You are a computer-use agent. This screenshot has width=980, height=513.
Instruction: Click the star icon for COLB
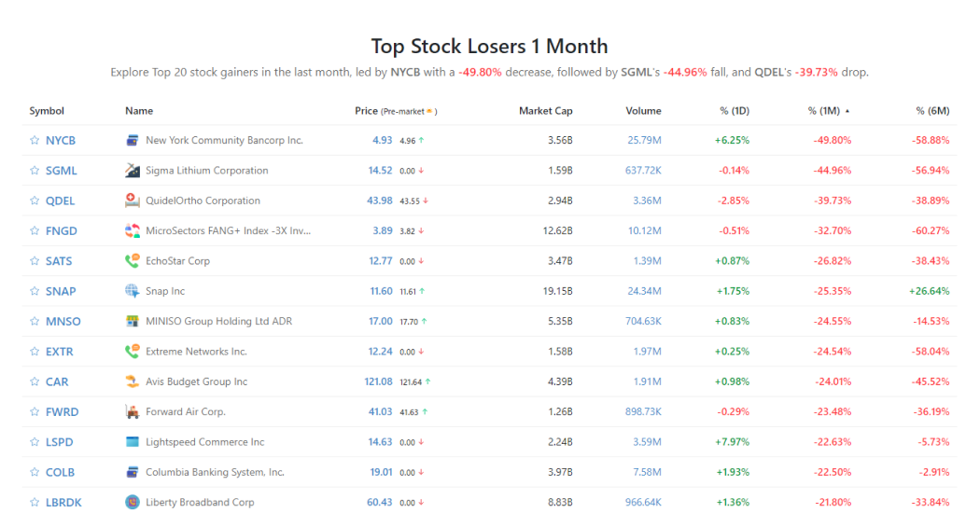pyautogui.click(x=35, y=472)
